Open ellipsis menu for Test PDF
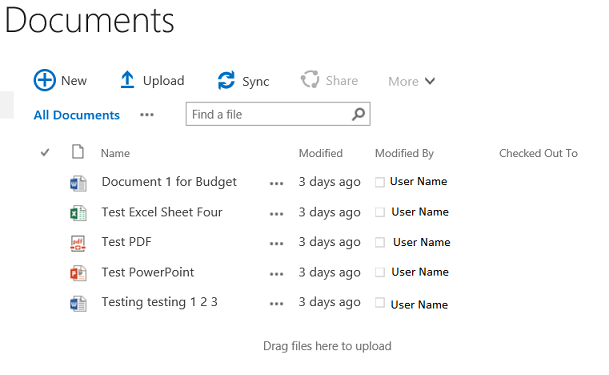This screenshot has width=609, height=375. pyautogui.click(x=277, y=244)
